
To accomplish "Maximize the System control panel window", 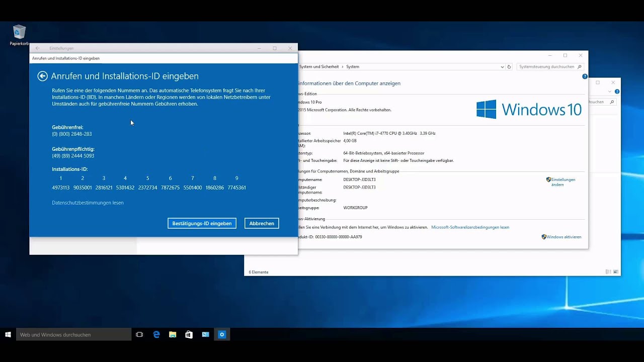I will tap(565, 55).
